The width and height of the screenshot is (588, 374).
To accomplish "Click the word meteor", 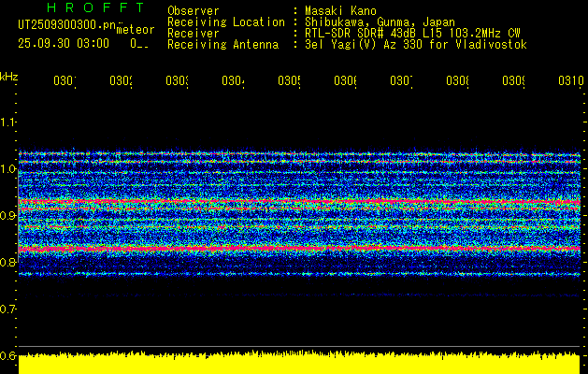I will [135, 30].
